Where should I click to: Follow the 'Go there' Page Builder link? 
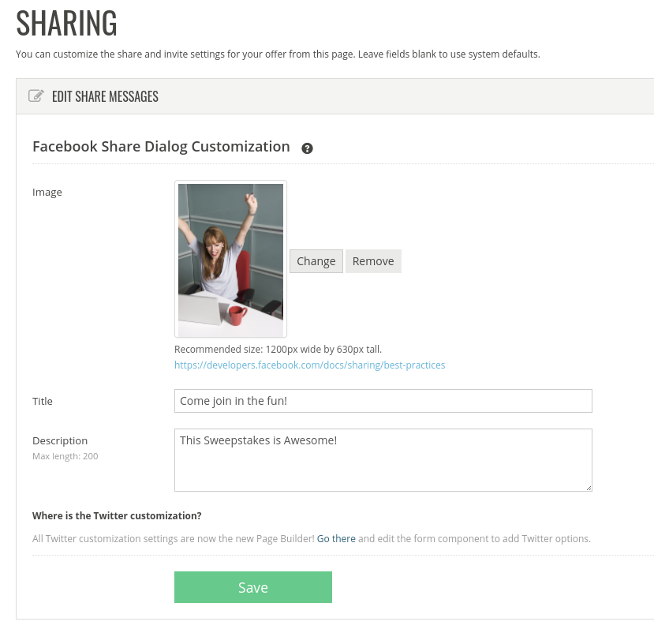tap(336, 539)
